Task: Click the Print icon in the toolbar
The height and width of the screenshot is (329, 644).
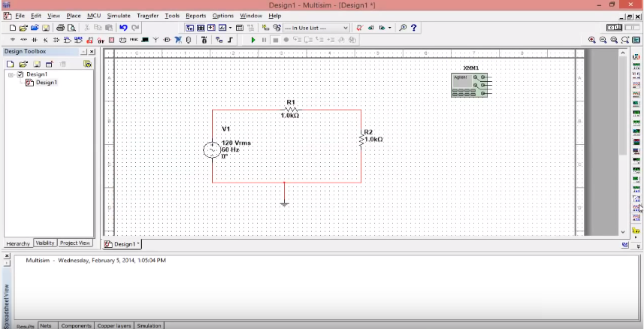Action: 61,28
